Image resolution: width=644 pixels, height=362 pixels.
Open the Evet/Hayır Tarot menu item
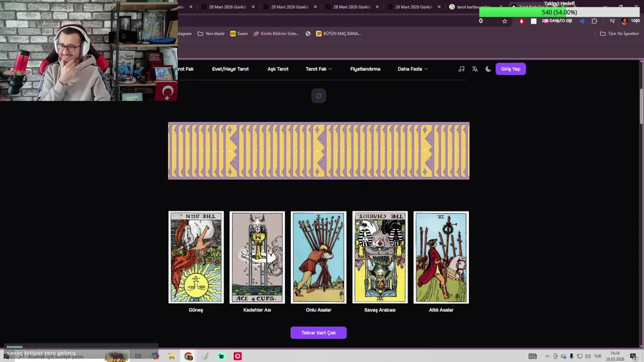230,69
